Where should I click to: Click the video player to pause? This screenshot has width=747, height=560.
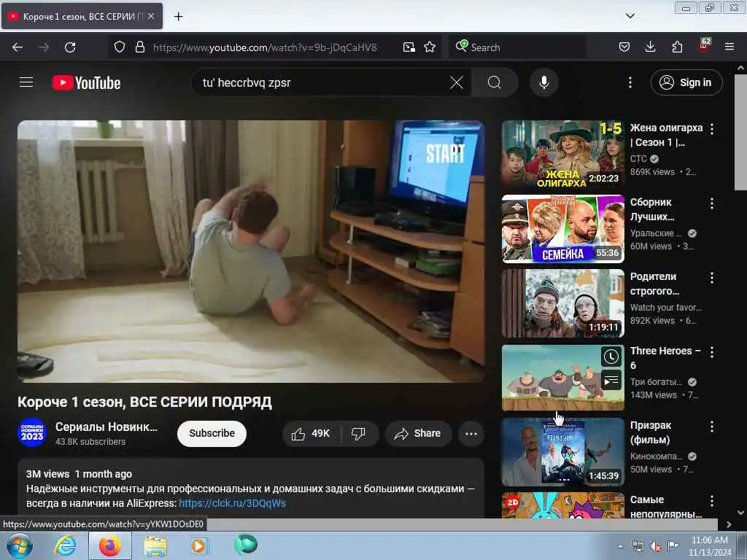(x=251, y=252)
